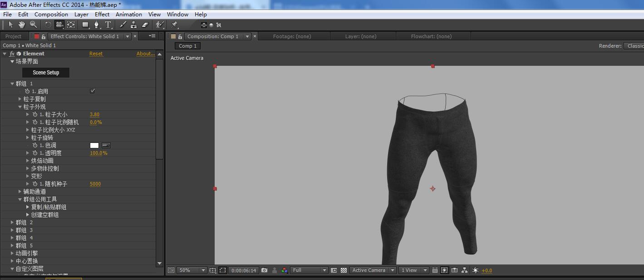Select the Horizontal Type tool
Viewport: 644px width, 280px height.
coord(108,25)
